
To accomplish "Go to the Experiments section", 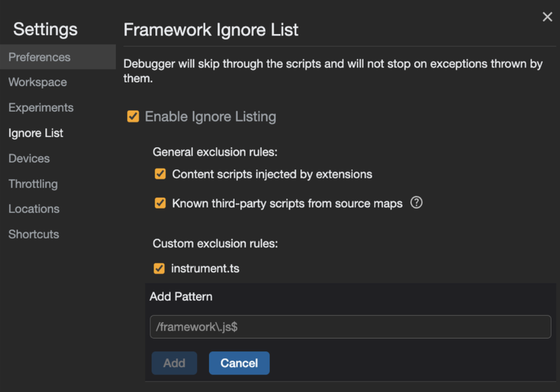I will 41,108.
